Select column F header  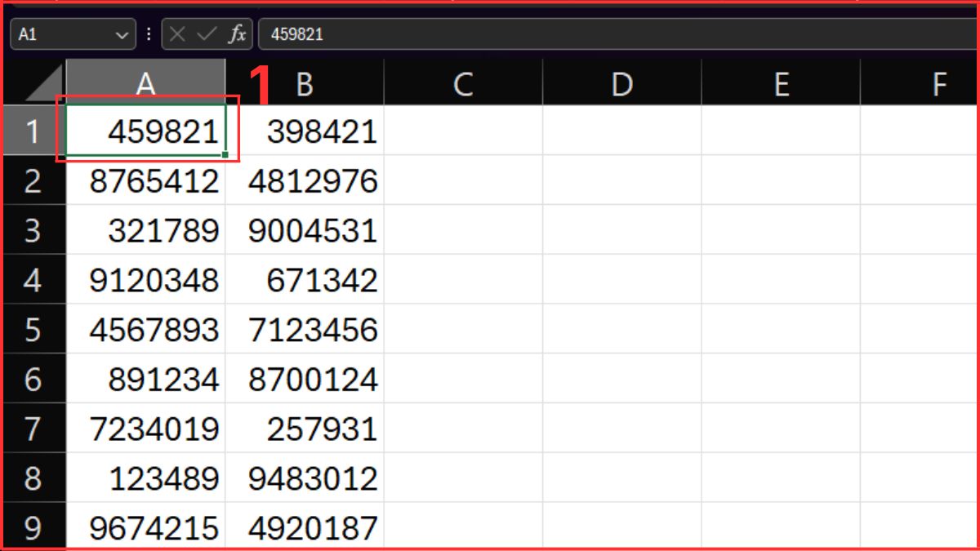tap(920, 83)
